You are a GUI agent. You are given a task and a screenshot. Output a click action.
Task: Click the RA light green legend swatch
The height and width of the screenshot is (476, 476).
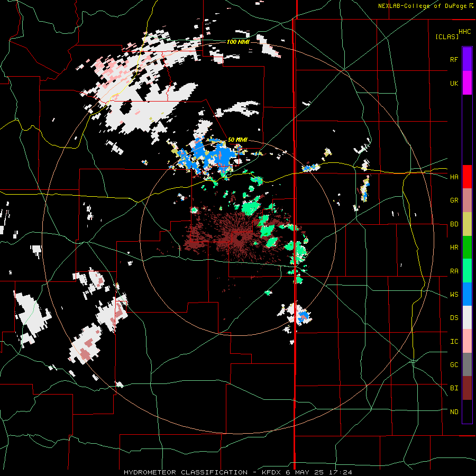(x=467, y=271)
